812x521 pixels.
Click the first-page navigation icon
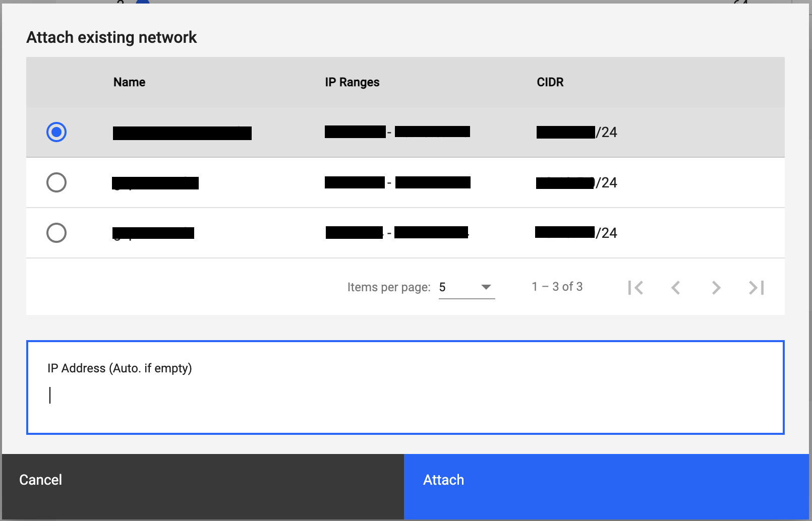point(636,287)
